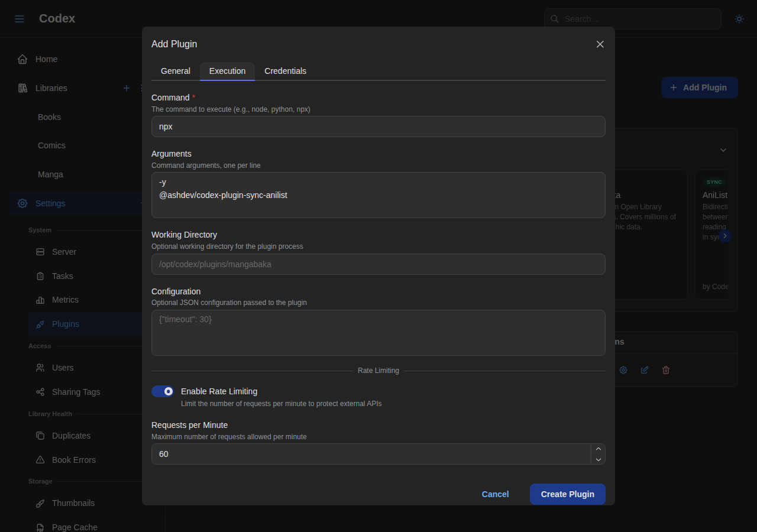Open the Metrics chart icon in sidebar
Viewport: 757px width, 532px height.
coord(40,300)
